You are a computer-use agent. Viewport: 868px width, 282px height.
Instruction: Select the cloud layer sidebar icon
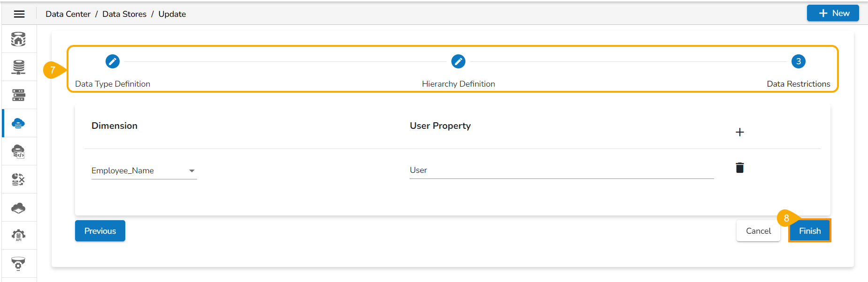18,208
